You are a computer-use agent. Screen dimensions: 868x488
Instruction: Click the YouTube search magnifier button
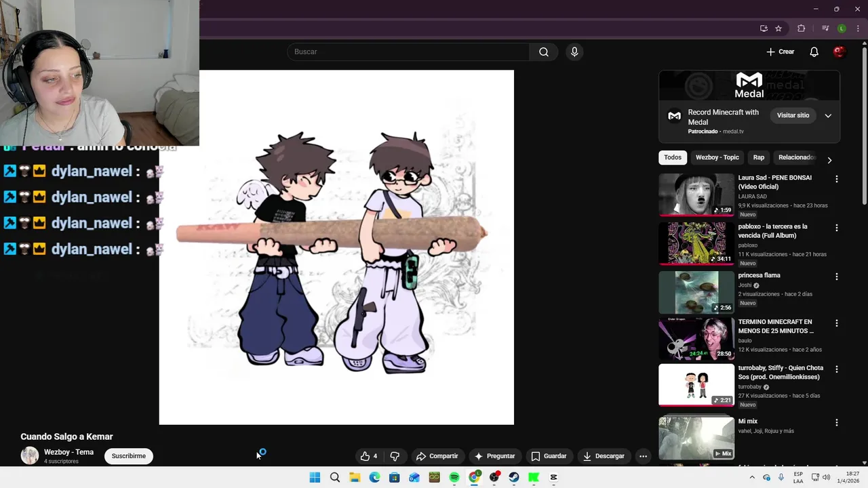[x=543, y=52]
